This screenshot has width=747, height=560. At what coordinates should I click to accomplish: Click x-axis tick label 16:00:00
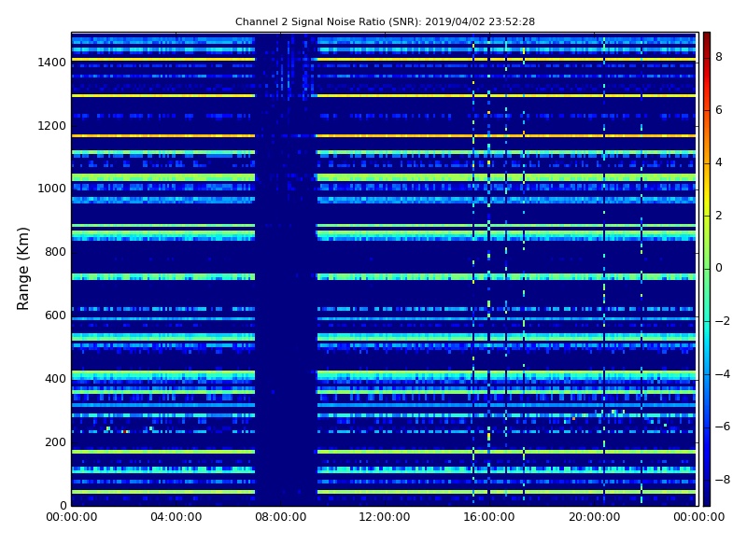[x=489, y=517]
